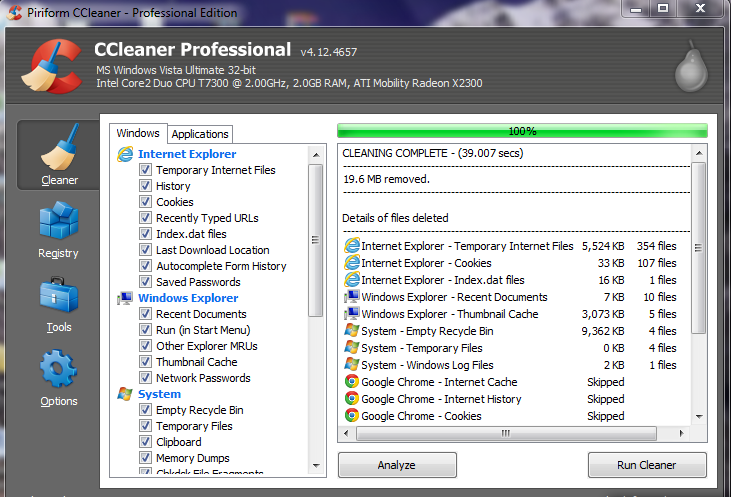Click the 100% green progress bar
The image size is (731, 497).
pyautogui.click(x=522, y=131)
